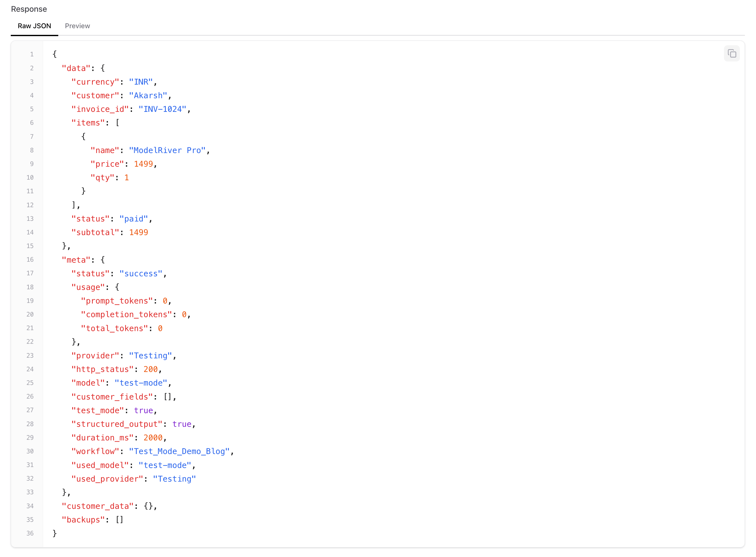The image size is (756, 557).
Task: Click line number 36 in the gutter
Action: 30,533
